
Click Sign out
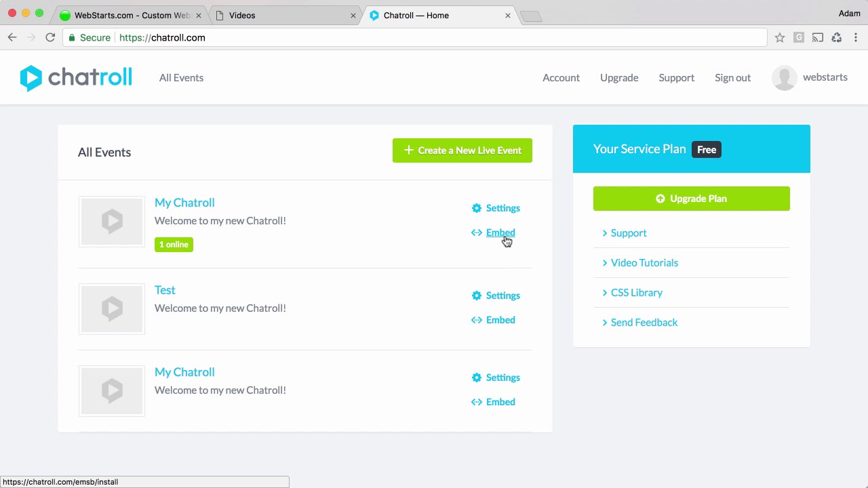(732, 78)
